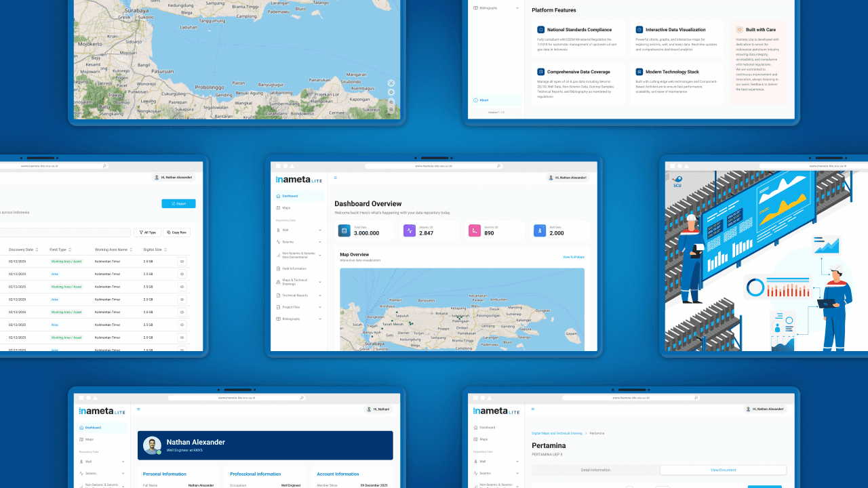Click the Copy Row button
The image size is (868, 488).
point(177,232)
